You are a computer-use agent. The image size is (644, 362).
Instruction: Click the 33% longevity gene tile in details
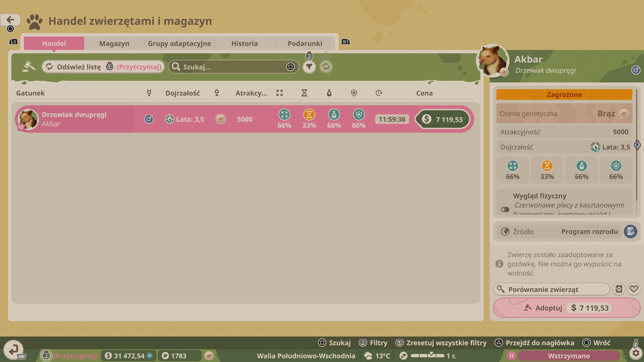point(547,170)
